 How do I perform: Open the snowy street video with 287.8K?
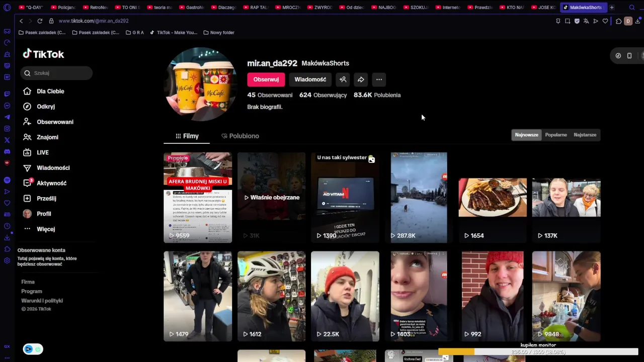[419, 198]
